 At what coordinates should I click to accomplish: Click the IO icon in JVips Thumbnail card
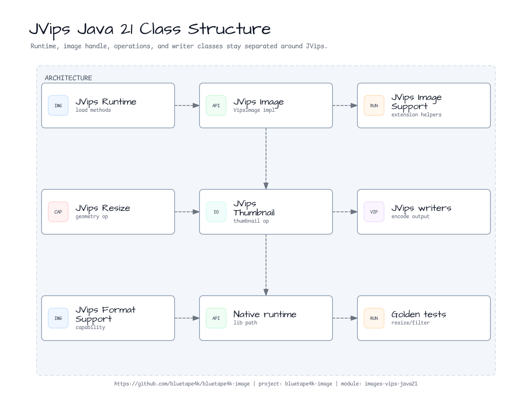(216, 212)
